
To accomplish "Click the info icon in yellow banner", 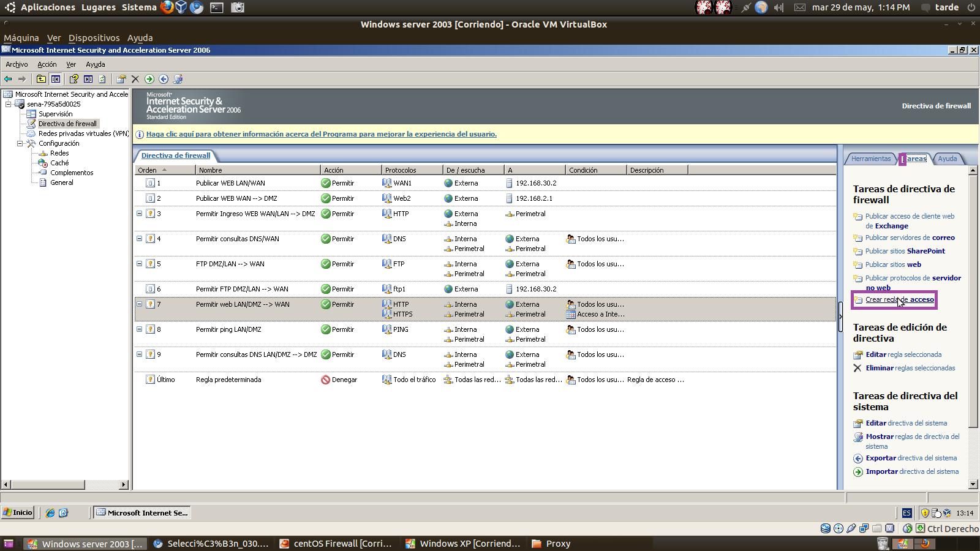I will (x=140, y=135).
